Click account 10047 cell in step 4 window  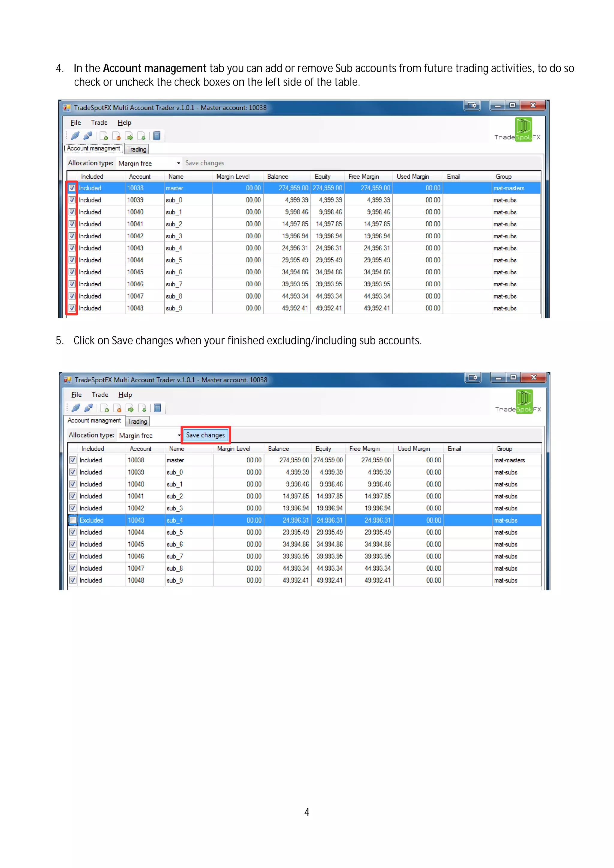pyautogui.click(x=145, y=296)
